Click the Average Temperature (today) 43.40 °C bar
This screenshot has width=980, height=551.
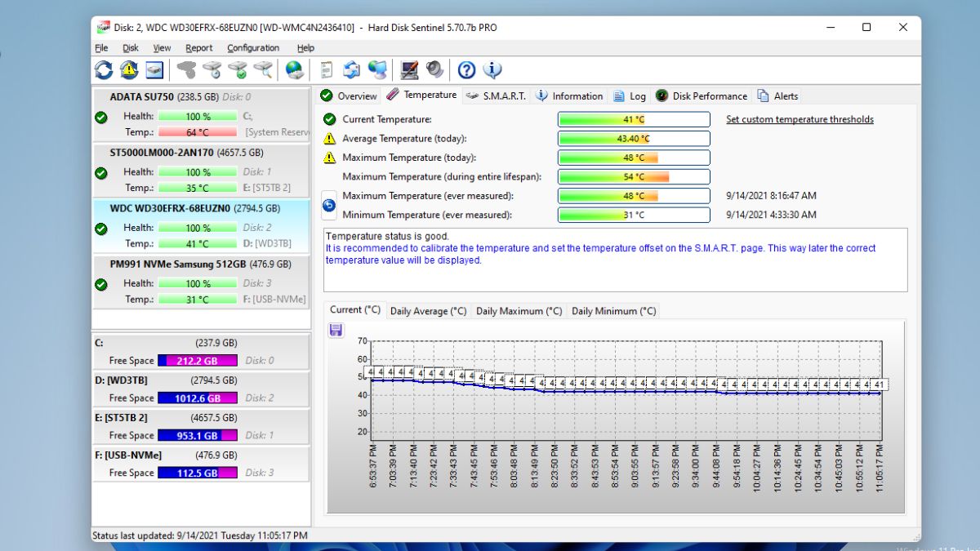634,139
